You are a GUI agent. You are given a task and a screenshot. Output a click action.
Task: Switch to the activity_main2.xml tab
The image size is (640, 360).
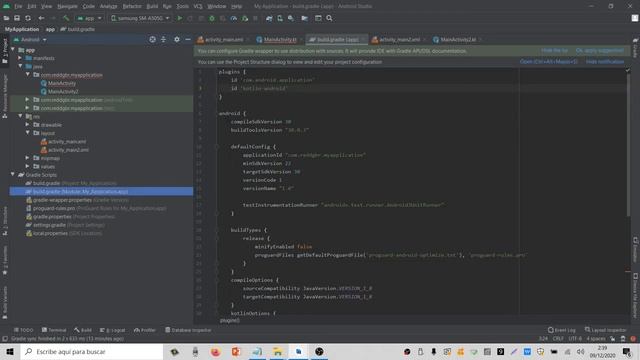point(399,40)
